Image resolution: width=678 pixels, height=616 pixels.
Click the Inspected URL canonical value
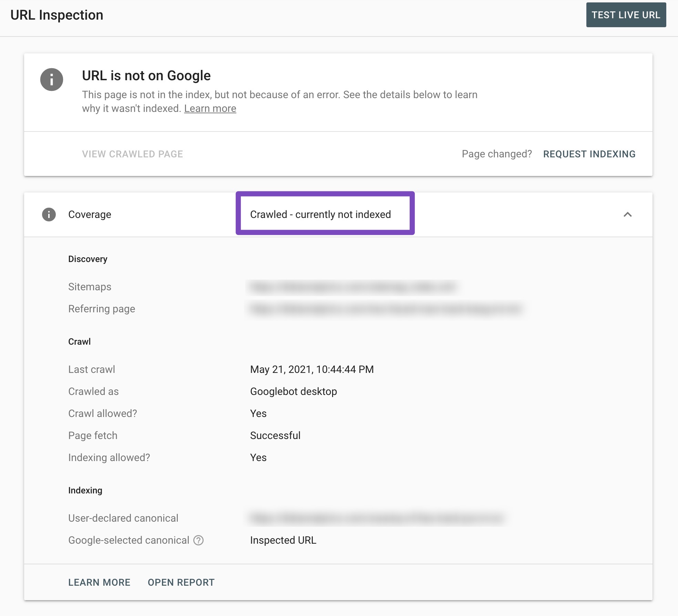point(283,540)
